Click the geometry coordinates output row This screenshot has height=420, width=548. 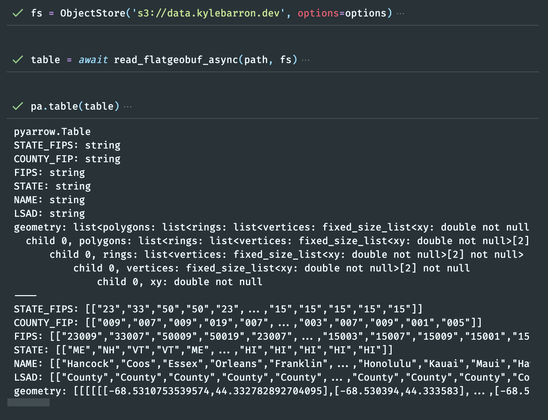271,391
